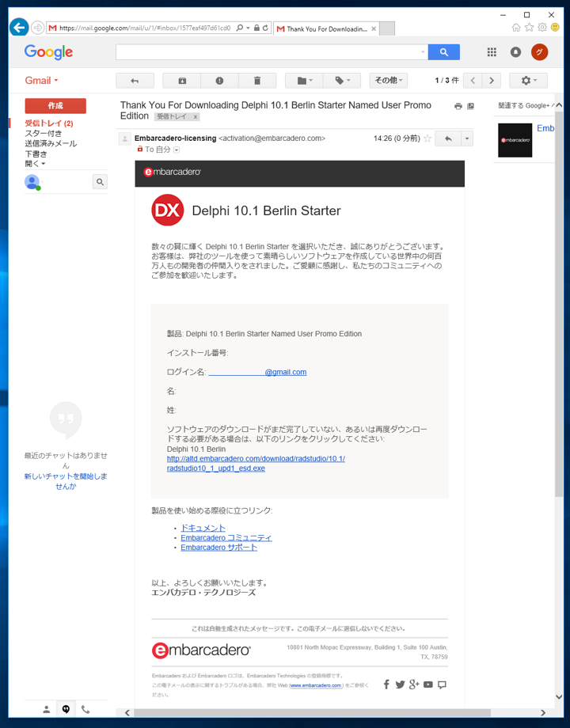Search chat contacts magnifier button
The image size is (570, 728).
(x=100, y=182)
